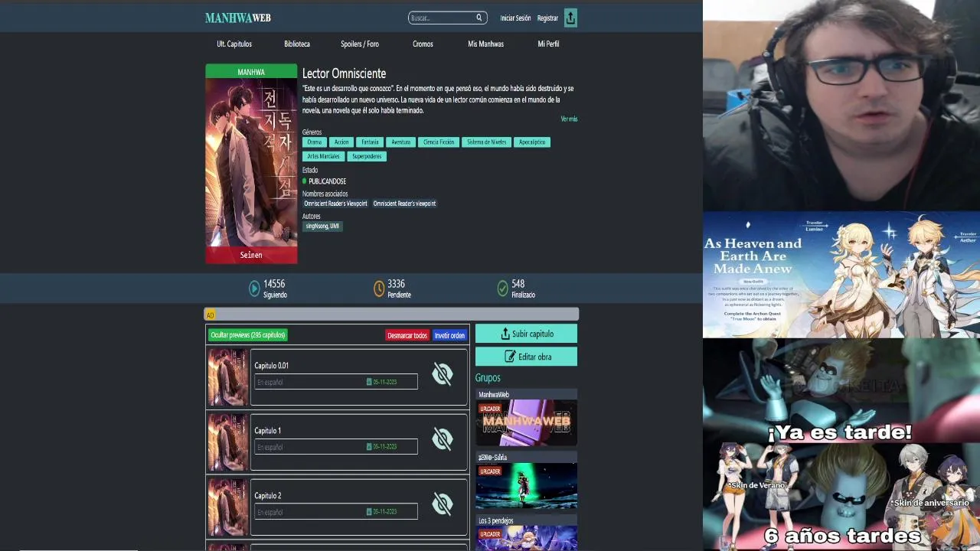Hide previews with Ocultar previews button
Screen dimensions: 980x551
point(248,335)
